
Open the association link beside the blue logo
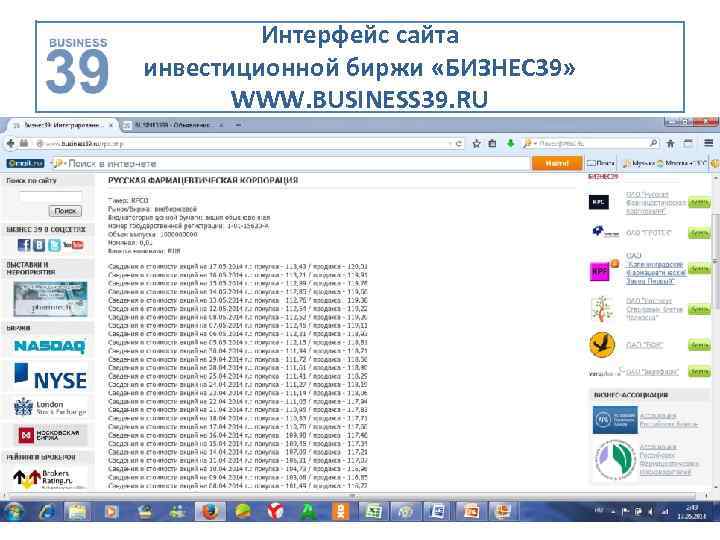[x=669, y=420]
